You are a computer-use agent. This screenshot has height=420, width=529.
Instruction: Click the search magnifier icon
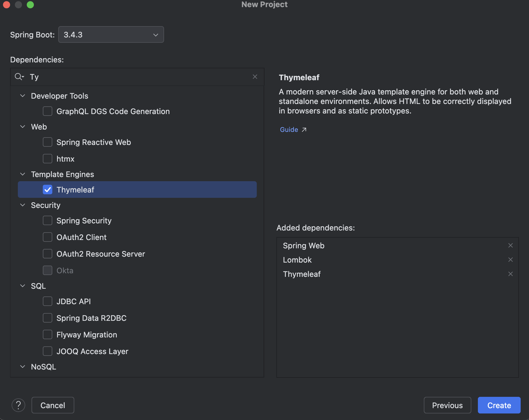point(19,77)
